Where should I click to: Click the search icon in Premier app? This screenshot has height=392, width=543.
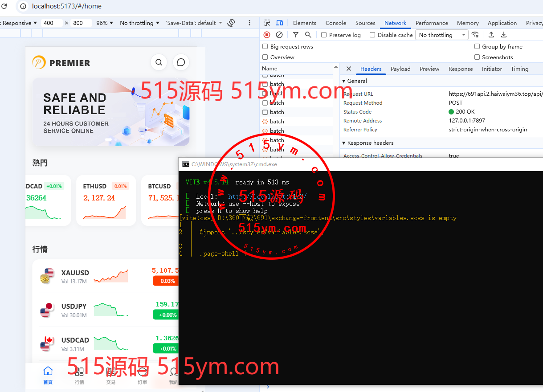[159, 62]
